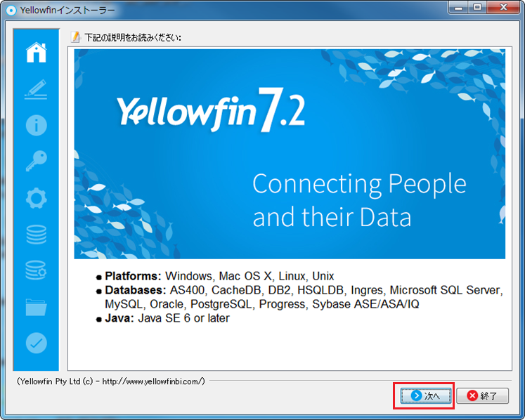Click the Yellowfin 7.2 banner image
Screen dimensions: 525x420
pyautogui.click(x=290, y=154)
